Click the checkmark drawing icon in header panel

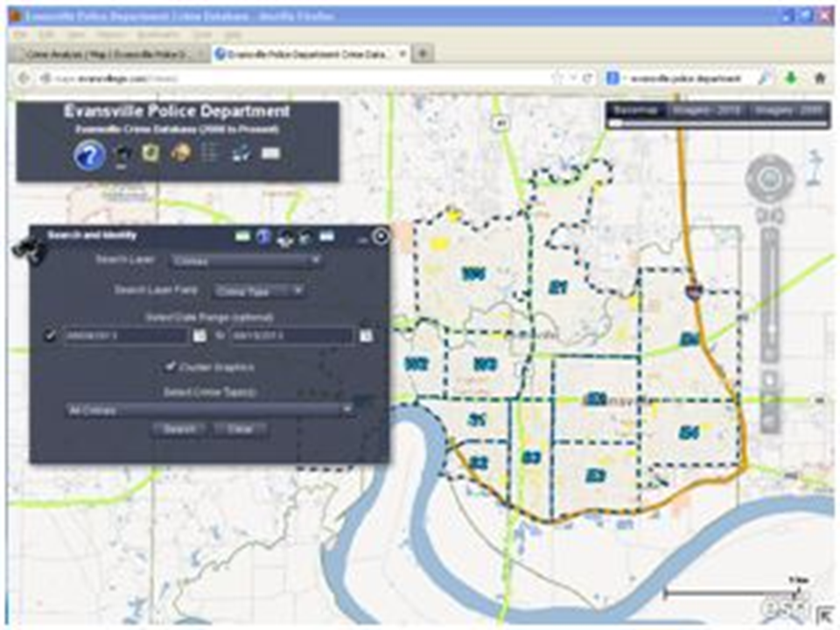click(x=241, y=154)
